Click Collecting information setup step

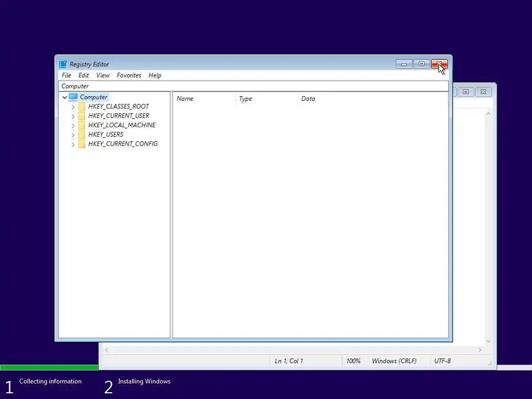[x=50, y=381]
